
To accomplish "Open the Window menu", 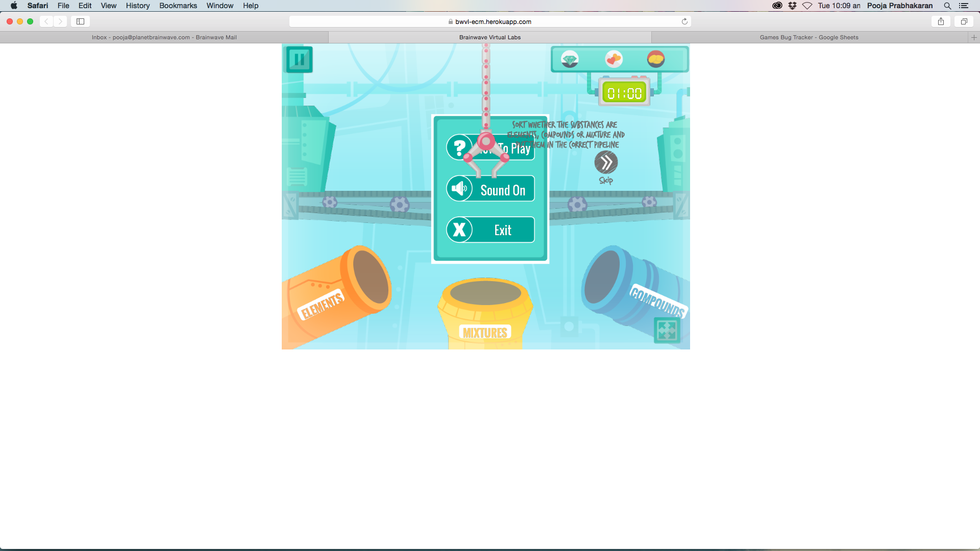I will 220,6.
